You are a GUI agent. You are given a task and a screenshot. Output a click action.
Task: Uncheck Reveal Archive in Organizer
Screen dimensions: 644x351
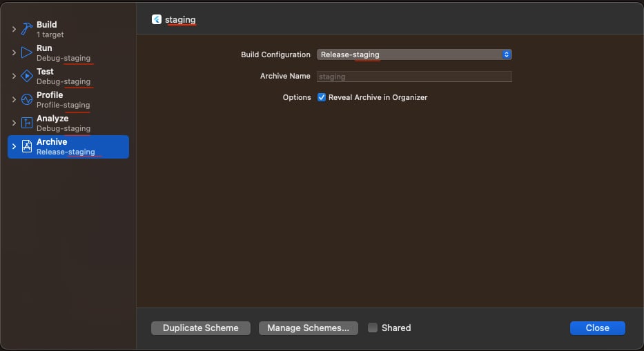point(322,97)
